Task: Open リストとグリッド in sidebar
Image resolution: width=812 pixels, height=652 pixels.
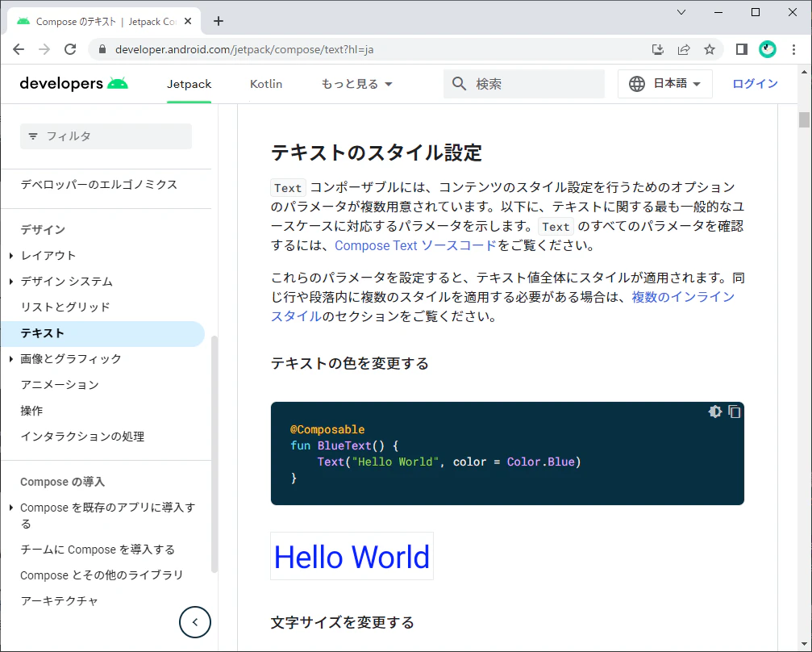Action: point(65,307)
